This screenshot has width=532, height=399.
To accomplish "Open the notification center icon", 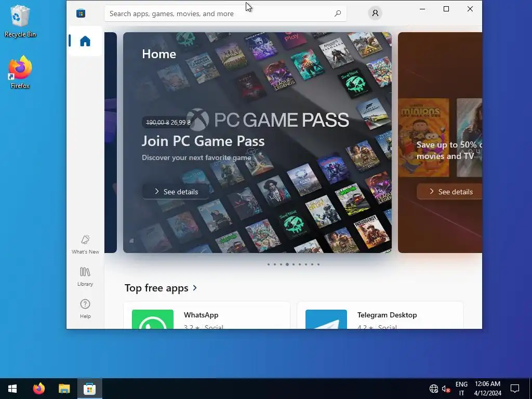I will tap(515, 389).
